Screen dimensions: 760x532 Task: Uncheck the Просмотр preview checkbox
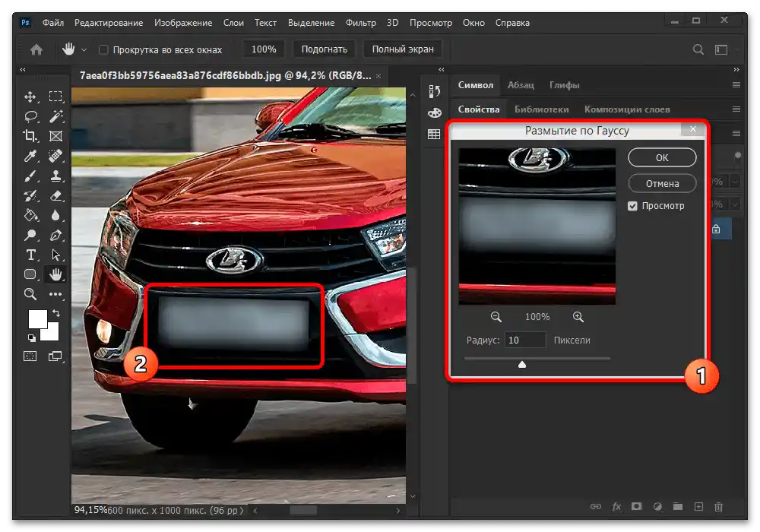coord(632,206)
